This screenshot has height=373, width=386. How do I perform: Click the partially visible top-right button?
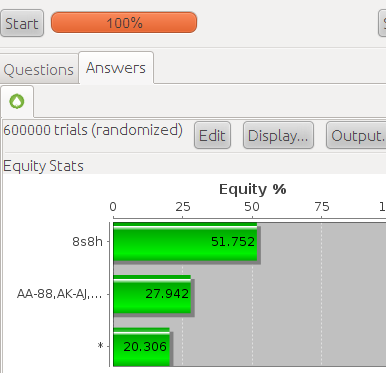[382, 23]
